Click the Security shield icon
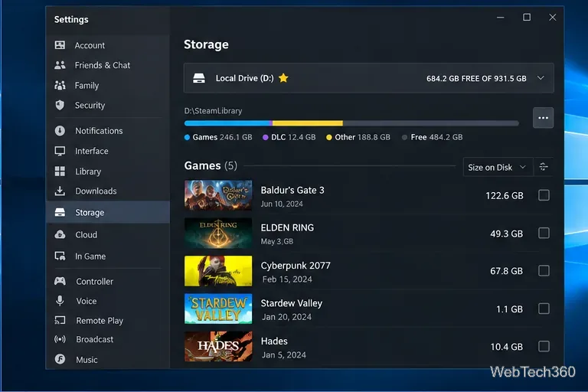Image resolution: width=588 pixels, height=392 pixels. pos(60,105)
